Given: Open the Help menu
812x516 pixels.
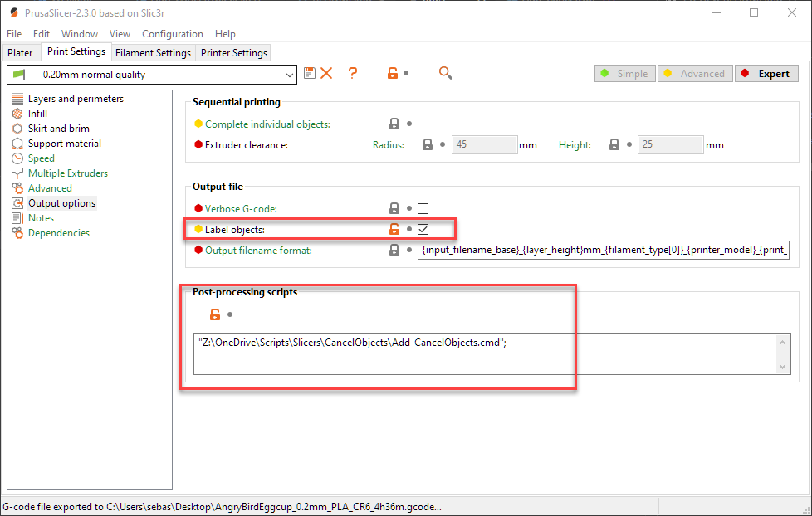Looking at the screenshot, I should (225, 34).
